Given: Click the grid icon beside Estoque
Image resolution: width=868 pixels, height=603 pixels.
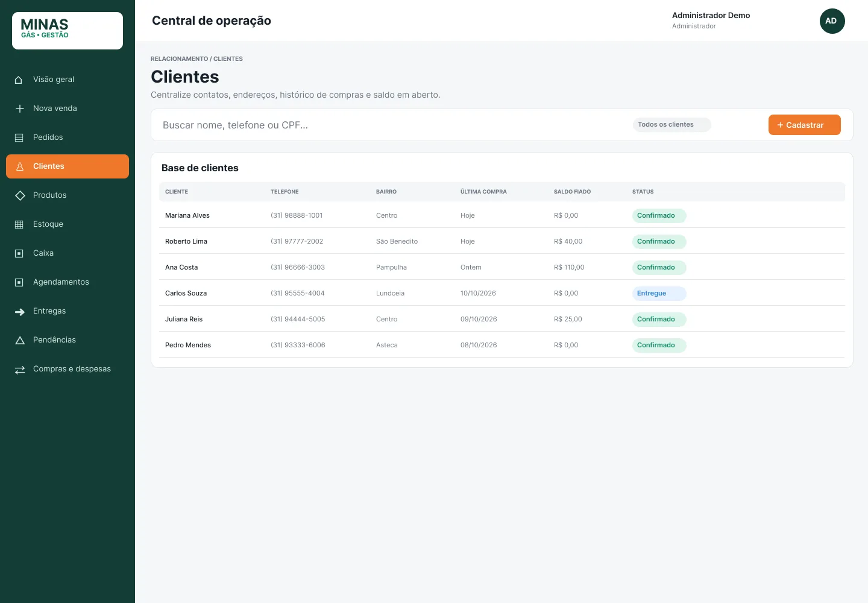Looking at the screenshot, I should (19, 224).
